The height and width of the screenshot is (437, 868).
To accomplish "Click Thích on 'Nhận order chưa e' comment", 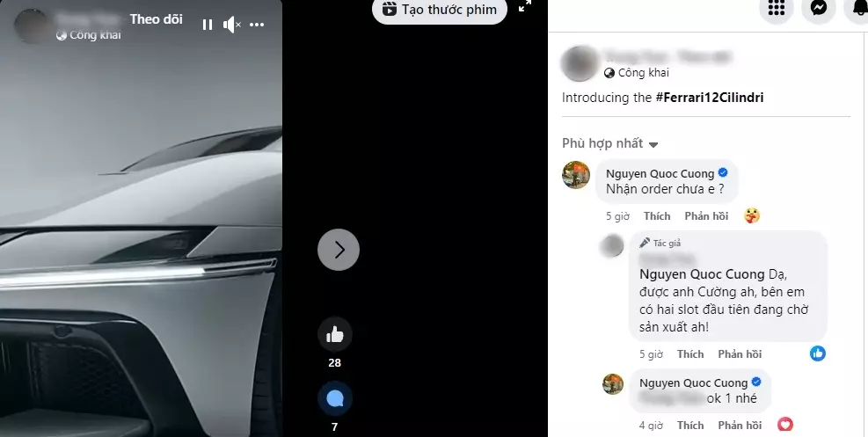I will click(x=657, y=216).
